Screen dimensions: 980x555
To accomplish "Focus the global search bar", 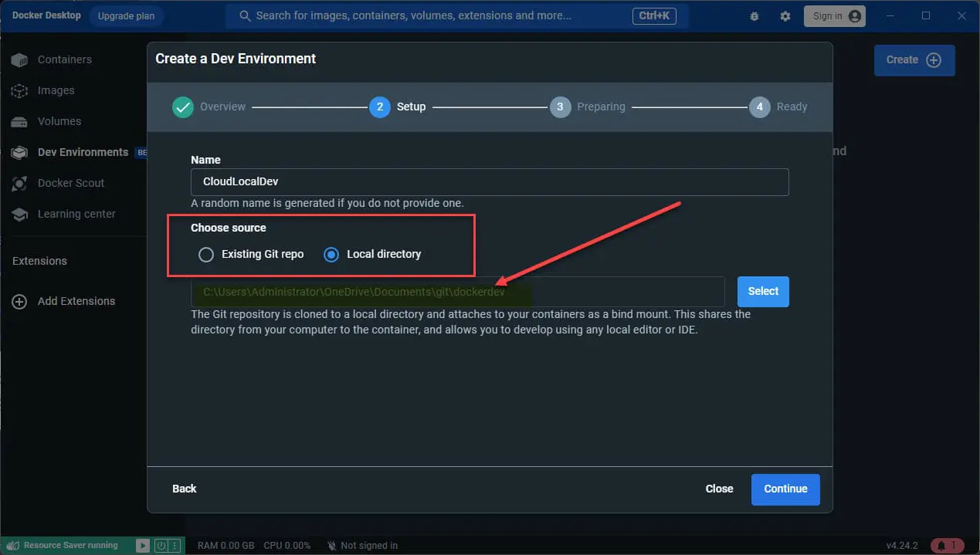I will 457,15.
